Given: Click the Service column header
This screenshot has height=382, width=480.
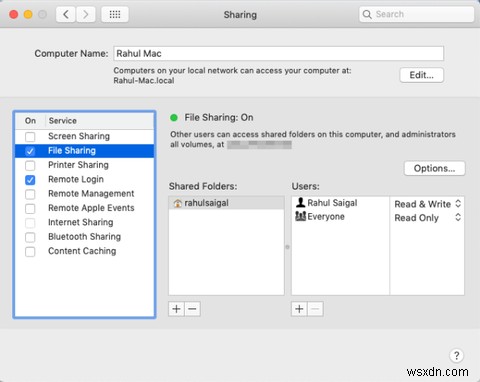Looking at the screenshot, I should [x=100, y=121].
